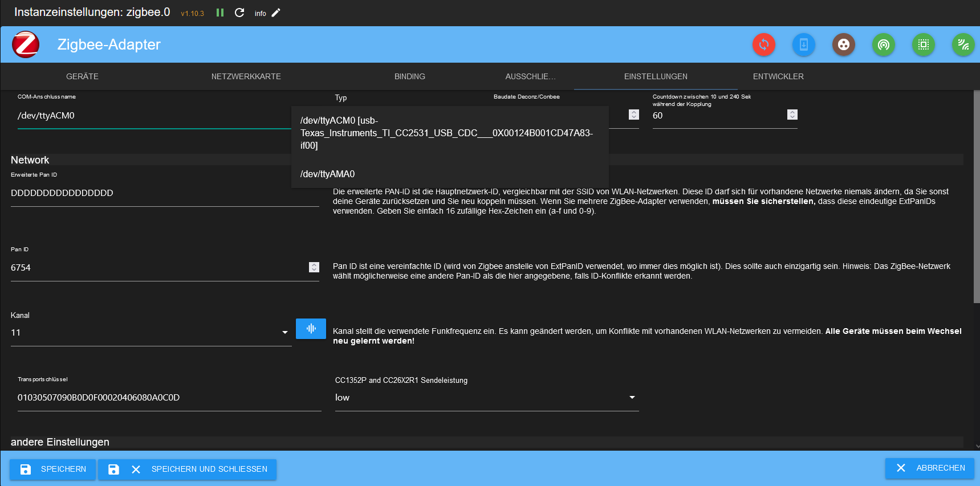Click Speichern und Schliessen button

coord(188,469)
